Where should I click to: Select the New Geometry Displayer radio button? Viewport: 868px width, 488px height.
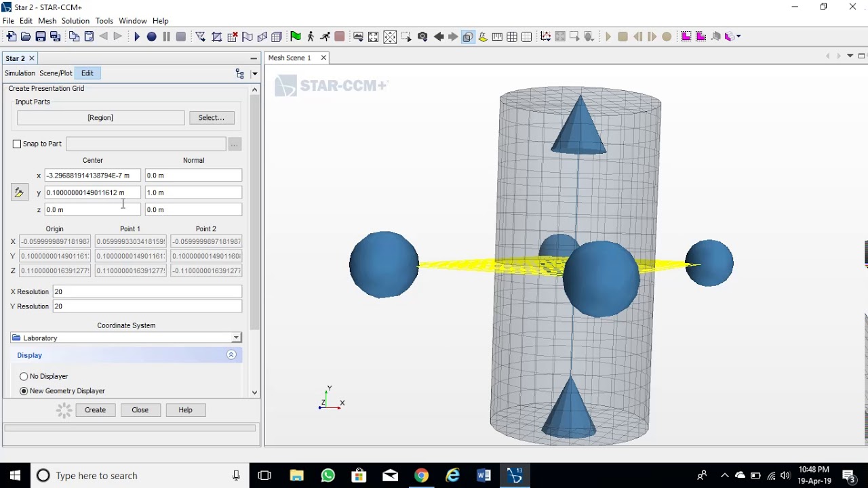coord(24,391)
